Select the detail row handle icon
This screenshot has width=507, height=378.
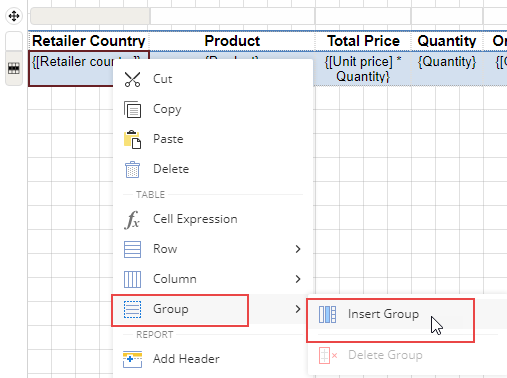[14, 68]
